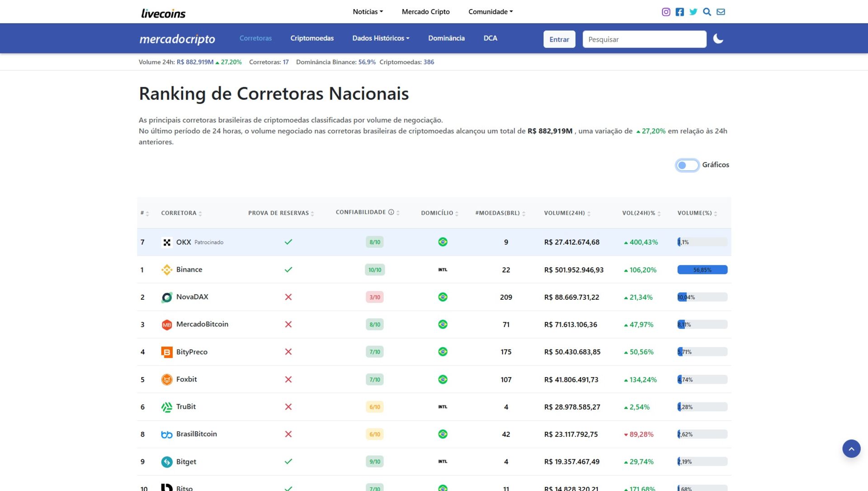The width and height of the screenshot is (868, 491).
Task: Click the Entrar button
Action: coord(559,39)
